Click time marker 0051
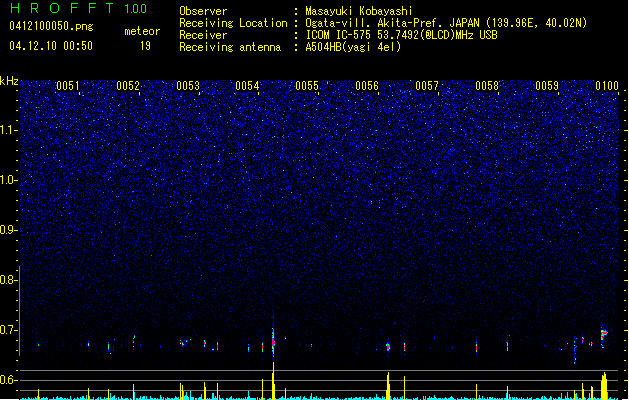The image size is (629, 400). [68, 86]
